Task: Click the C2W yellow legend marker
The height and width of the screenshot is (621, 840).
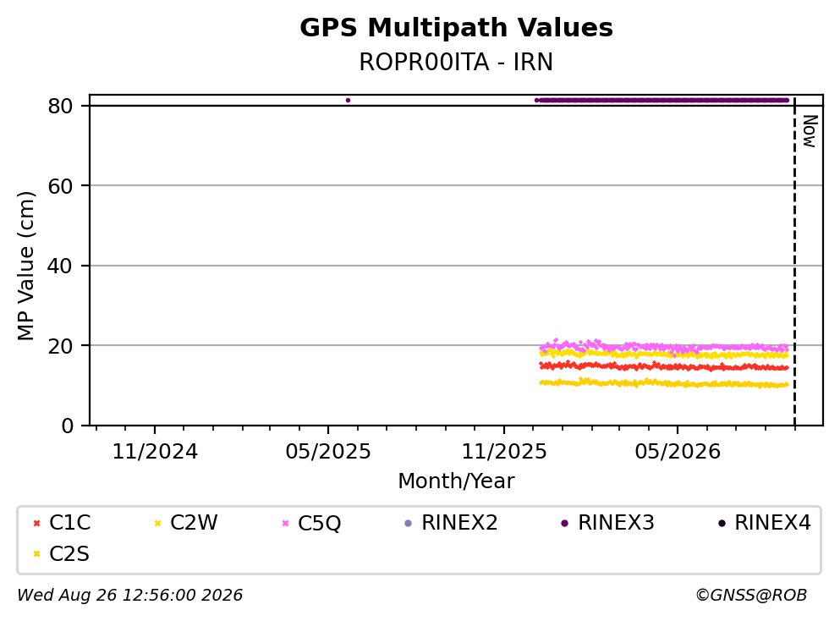Action: click(x=157, y=524)
